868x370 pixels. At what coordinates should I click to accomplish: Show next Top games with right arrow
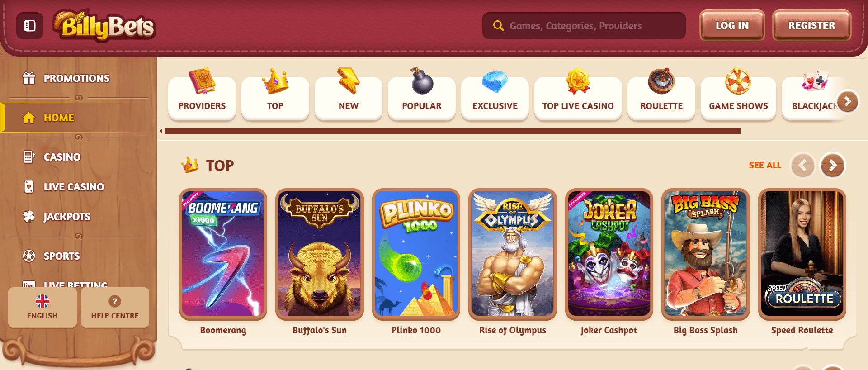(x=832, y=166)
